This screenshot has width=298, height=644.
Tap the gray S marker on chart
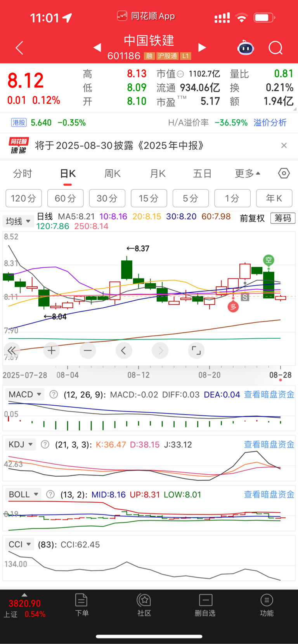[245, 297]
